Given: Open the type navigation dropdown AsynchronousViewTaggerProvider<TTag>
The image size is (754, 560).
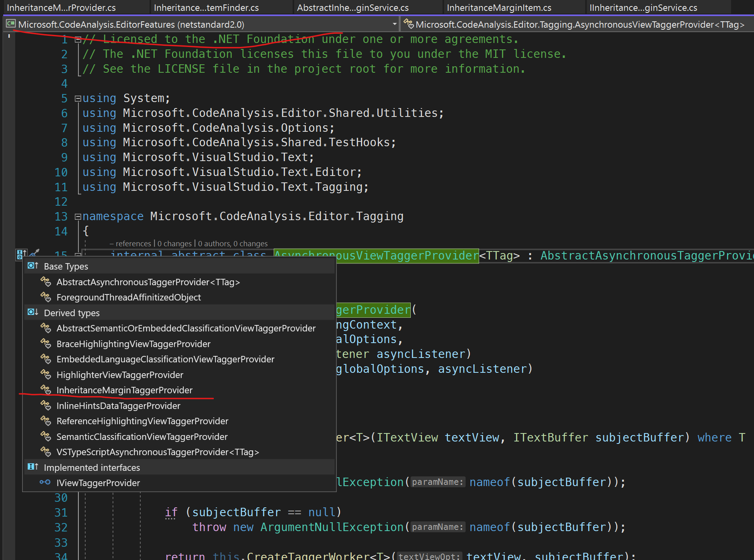Looking at the screenshot, I should coord(578,25).
